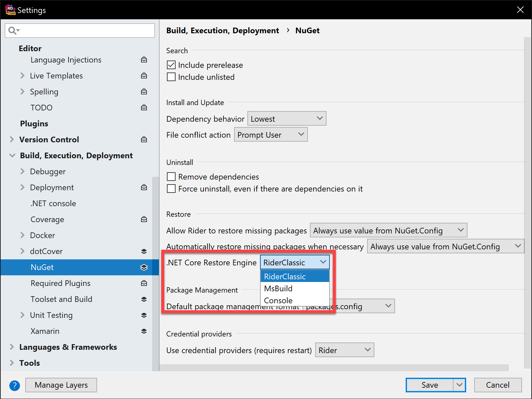Click stacked layers icon beside dotCover
This screenshot has height=399, width=532.
click(144, 251)
